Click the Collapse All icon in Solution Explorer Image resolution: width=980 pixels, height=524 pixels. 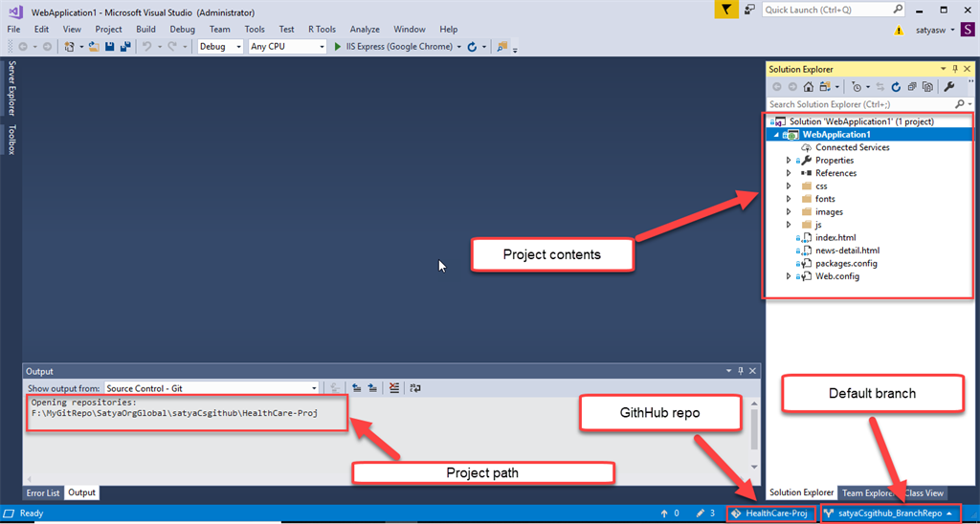pyautogui.click(x=912, y=87)
